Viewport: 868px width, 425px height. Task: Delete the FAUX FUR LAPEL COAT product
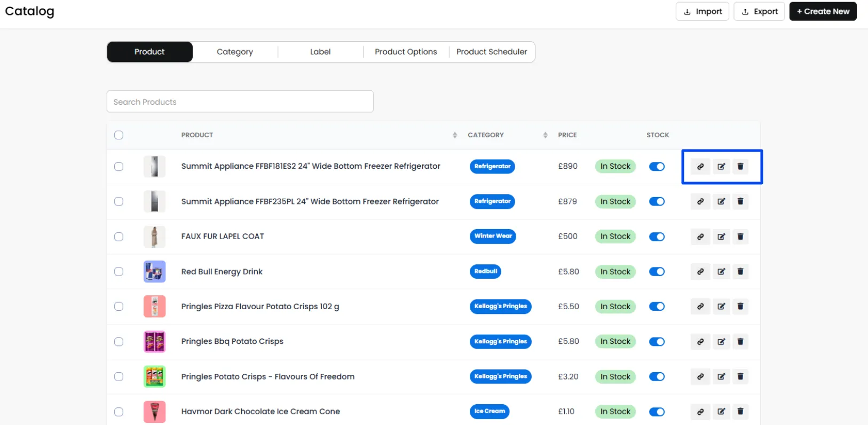(740, 237)
